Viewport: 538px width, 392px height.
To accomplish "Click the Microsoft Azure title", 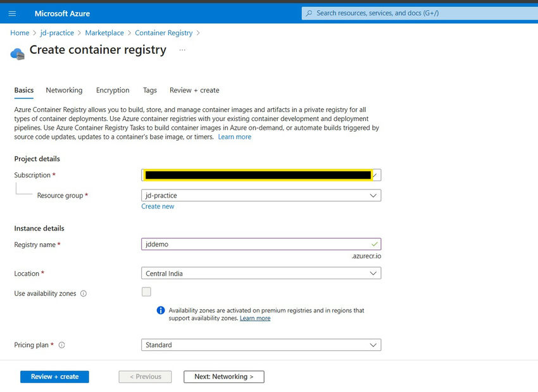I will [x=62, y=13].
